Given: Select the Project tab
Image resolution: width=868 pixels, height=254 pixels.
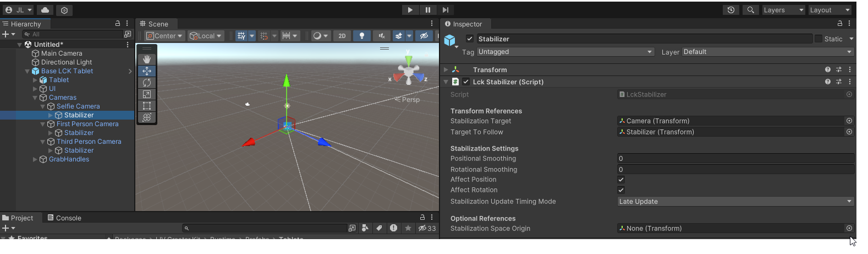Looking at the screenshot, I should [18, 218].
